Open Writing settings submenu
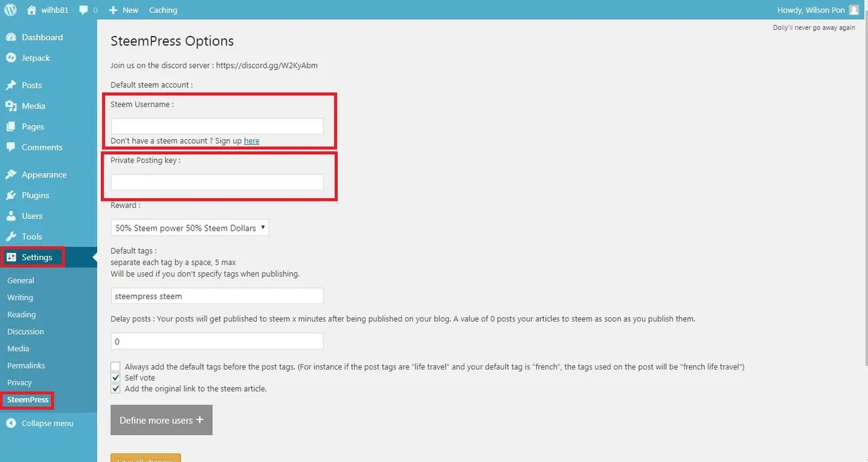Viewport: 868px width, 462px height. [20, 297]
